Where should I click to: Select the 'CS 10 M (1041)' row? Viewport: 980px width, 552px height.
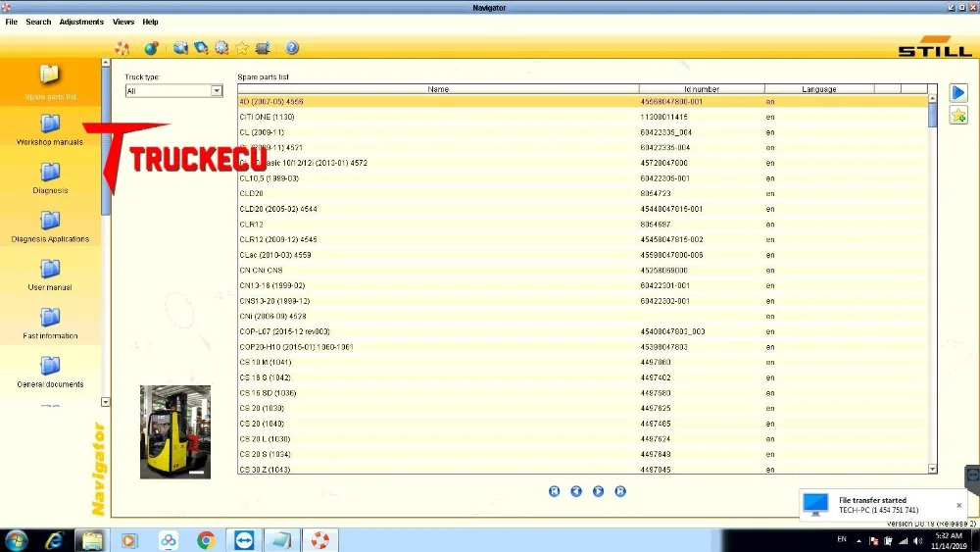(x=582, y=362)
